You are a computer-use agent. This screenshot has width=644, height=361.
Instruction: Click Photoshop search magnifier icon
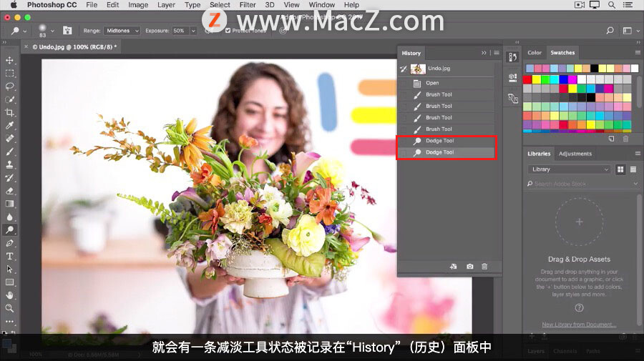[x=610, y=30]
